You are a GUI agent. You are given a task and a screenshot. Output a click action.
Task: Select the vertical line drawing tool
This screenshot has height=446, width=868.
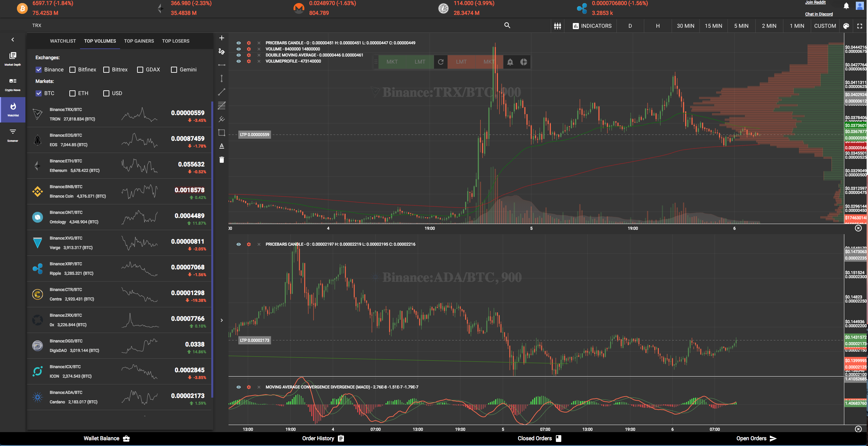(x=221, y=79)
